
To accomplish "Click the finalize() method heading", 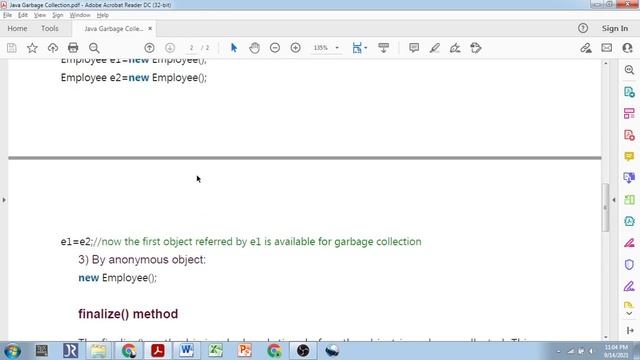I will pos(128,314).
